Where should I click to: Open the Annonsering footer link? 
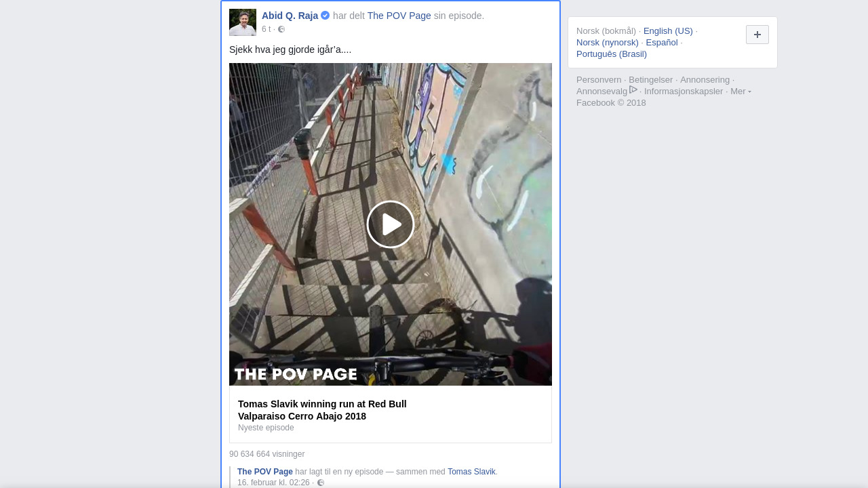pyautogui.click(x=705, y=79)
